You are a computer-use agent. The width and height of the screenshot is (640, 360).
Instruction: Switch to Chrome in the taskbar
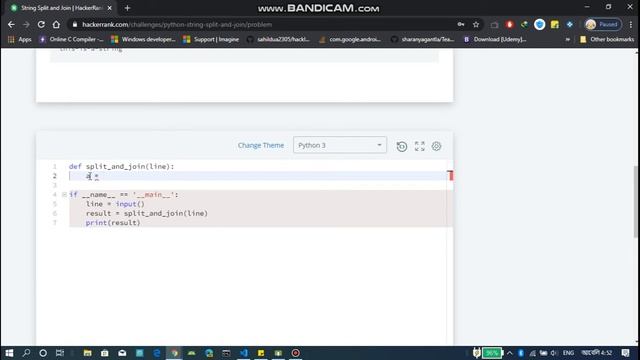pyautogui.click(x=174, y=353)
